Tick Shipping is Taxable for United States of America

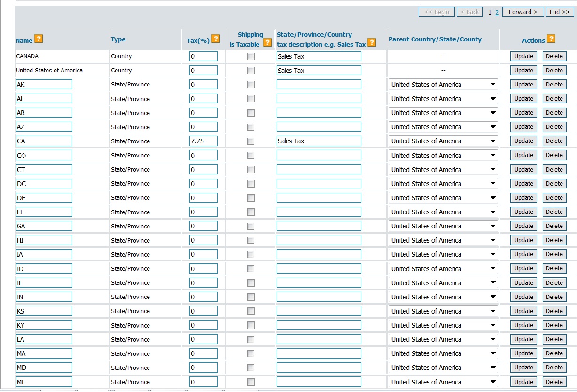(x=251, y=71)
